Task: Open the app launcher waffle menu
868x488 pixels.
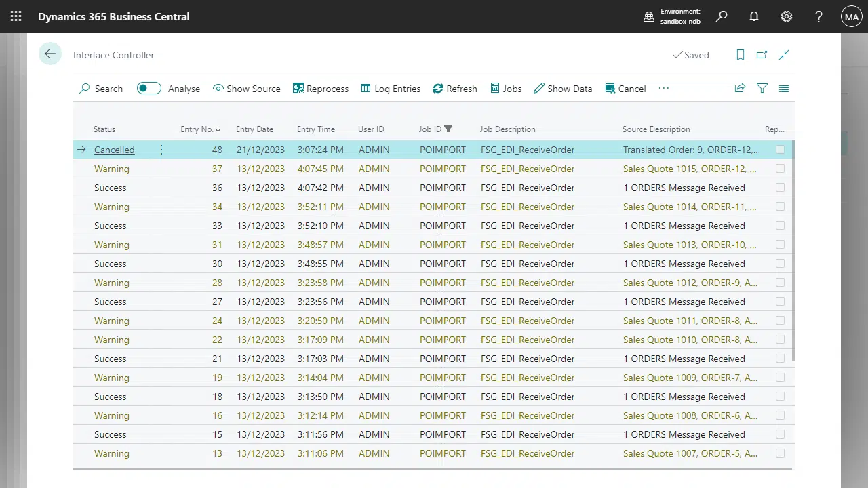Action: coord(16,16)
